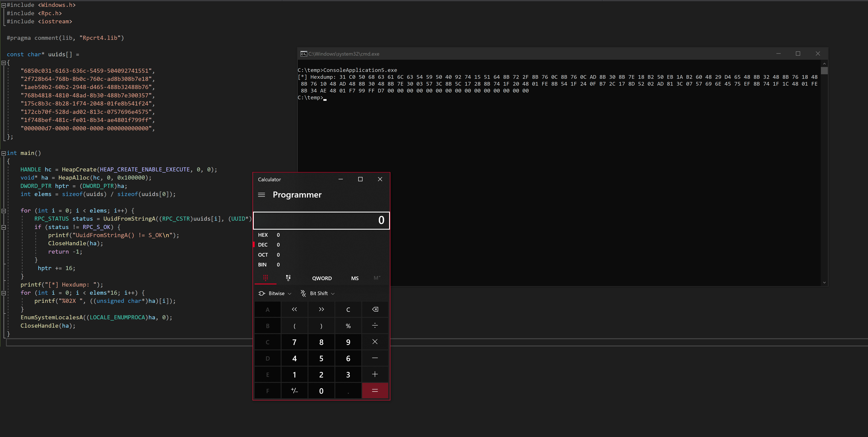Click the cmd window scrollbar down arrow
This screenshot has height=437, width=868.
[x=824, y=283]
